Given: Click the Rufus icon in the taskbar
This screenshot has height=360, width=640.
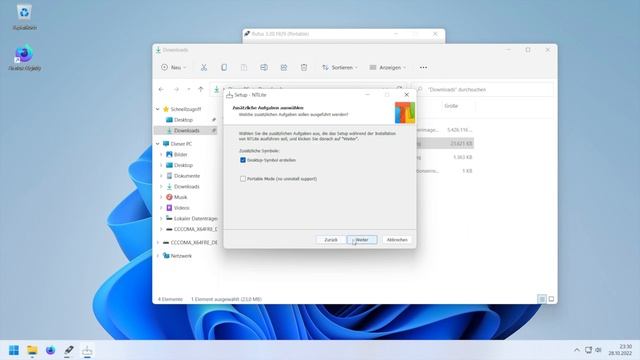Looking at the screenshot, I should click(x=69, y=350).
